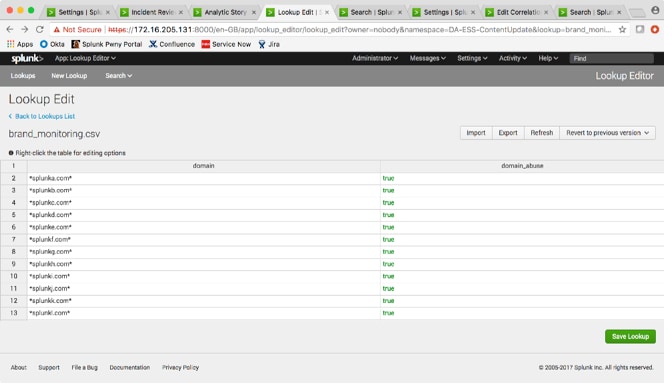Expand the Search menu in app nav
This screenshot has width=664, height=383.
coord(119,76)
